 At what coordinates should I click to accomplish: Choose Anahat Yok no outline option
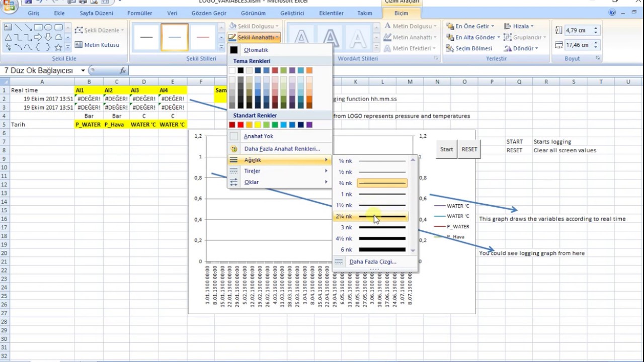(x=280, y=136)
